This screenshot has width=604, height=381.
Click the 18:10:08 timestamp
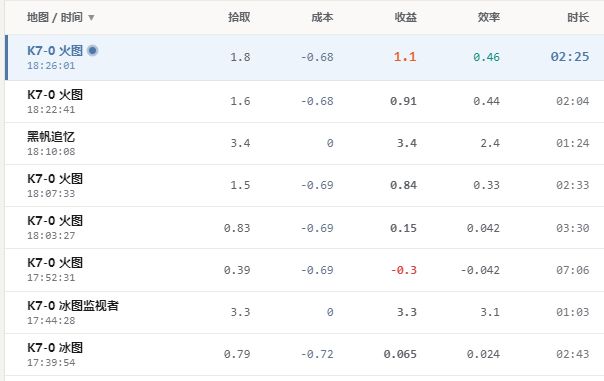(x=51, y=152)
